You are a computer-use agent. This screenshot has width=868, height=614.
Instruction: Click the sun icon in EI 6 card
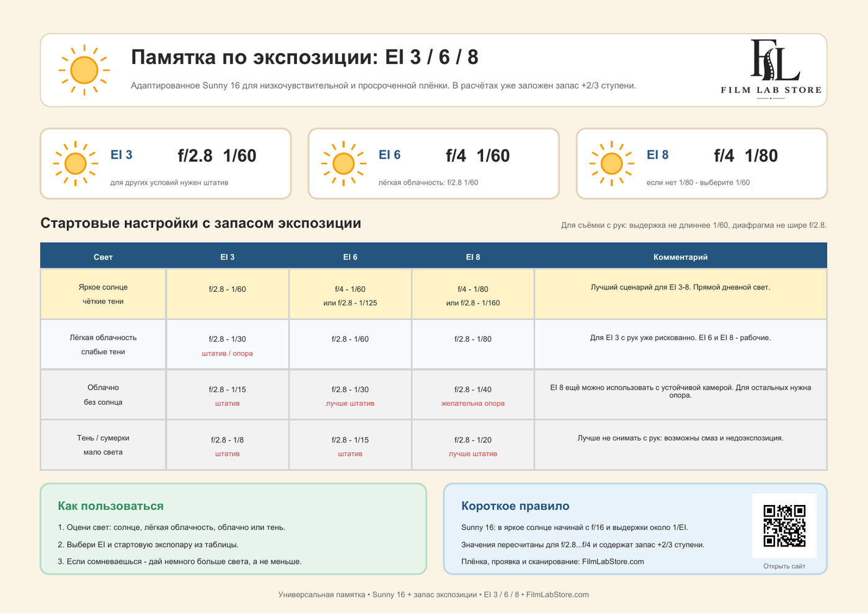click(343, 164)
